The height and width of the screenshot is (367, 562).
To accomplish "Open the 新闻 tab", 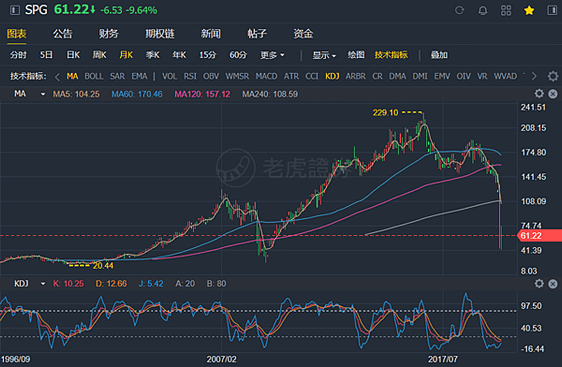I will click(210, 34).
